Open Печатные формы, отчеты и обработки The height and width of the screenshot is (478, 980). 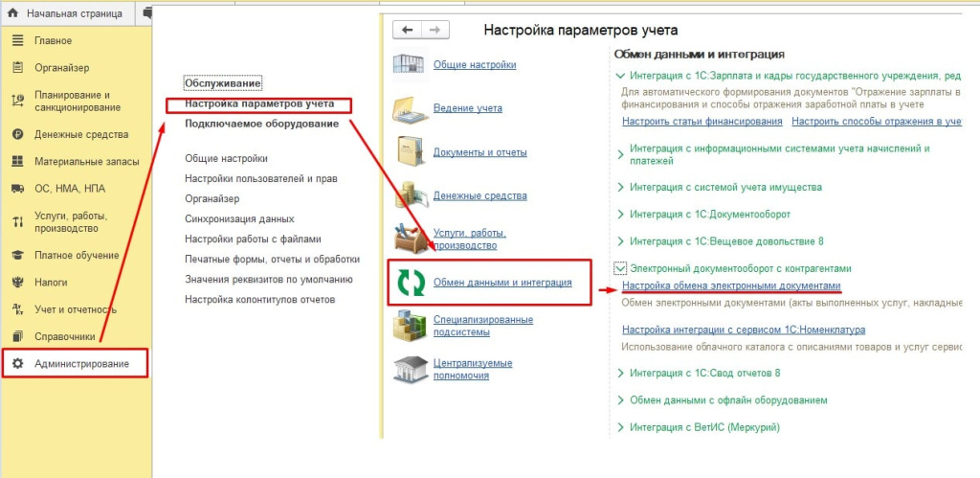point(272,259)
